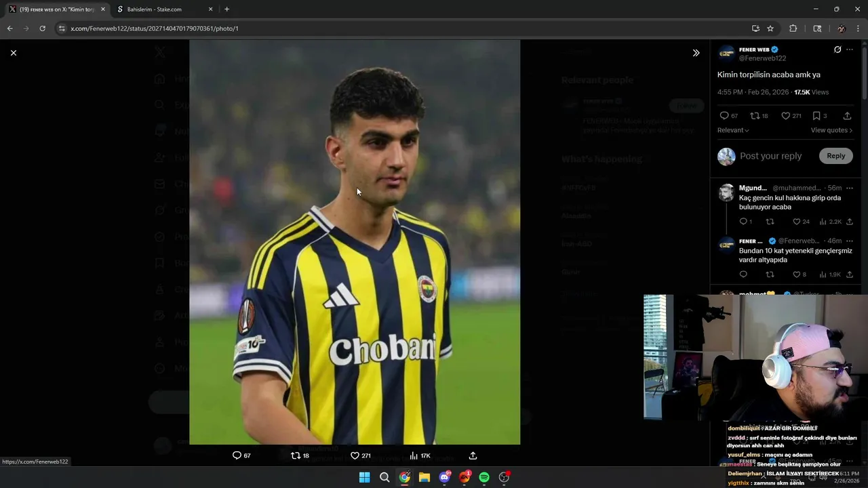The width and height of the screenshot is (868, 488).
Task: Open the post timestamp 4:55 PM · Feb 26, 2026
Action: (x=753, y=92)
